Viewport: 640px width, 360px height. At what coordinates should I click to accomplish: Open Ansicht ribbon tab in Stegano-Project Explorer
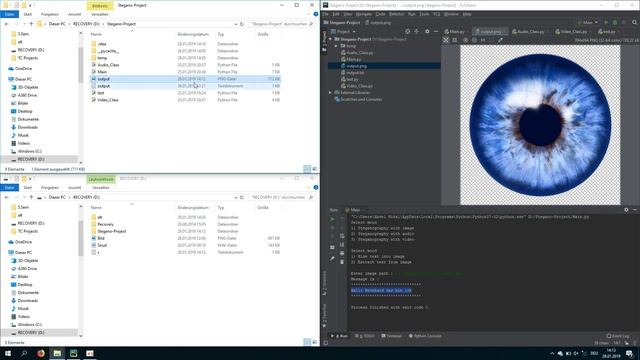pyautogui.click(x=74, y=14)
